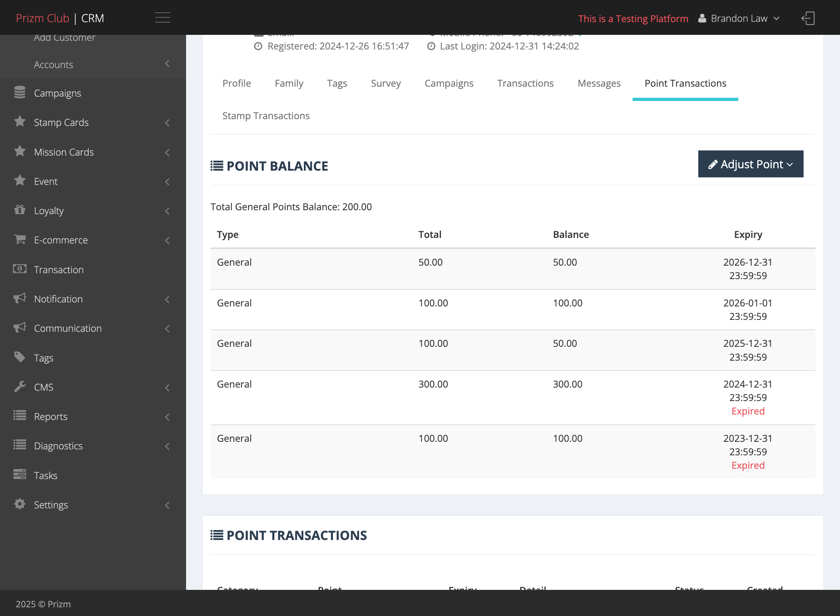
Task: Click the Transaction money icon
Action: pyautogui.click(x=20, y=269)
